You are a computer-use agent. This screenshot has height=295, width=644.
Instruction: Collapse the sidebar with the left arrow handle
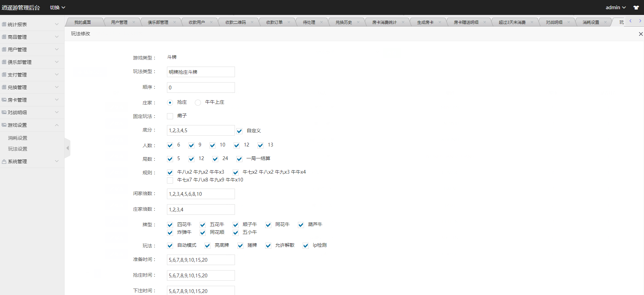(x=67, y=148)
